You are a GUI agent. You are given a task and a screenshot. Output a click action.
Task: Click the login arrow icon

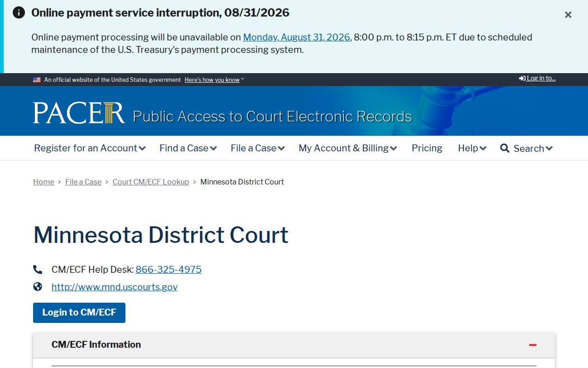[x=522, y=79]
